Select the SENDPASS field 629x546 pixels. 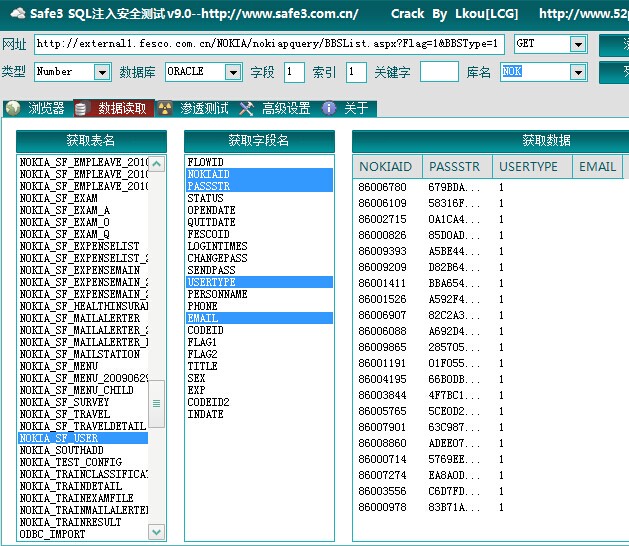point(259,270)
